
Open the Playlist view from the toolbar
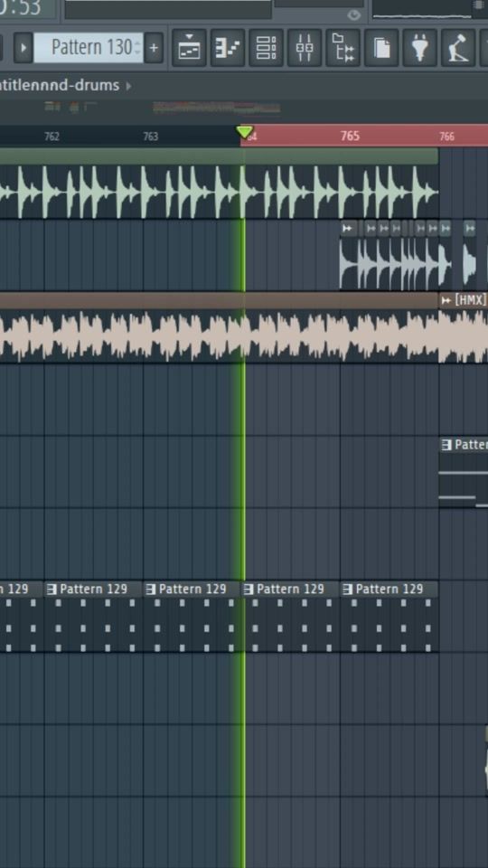[x=189, y=48]
